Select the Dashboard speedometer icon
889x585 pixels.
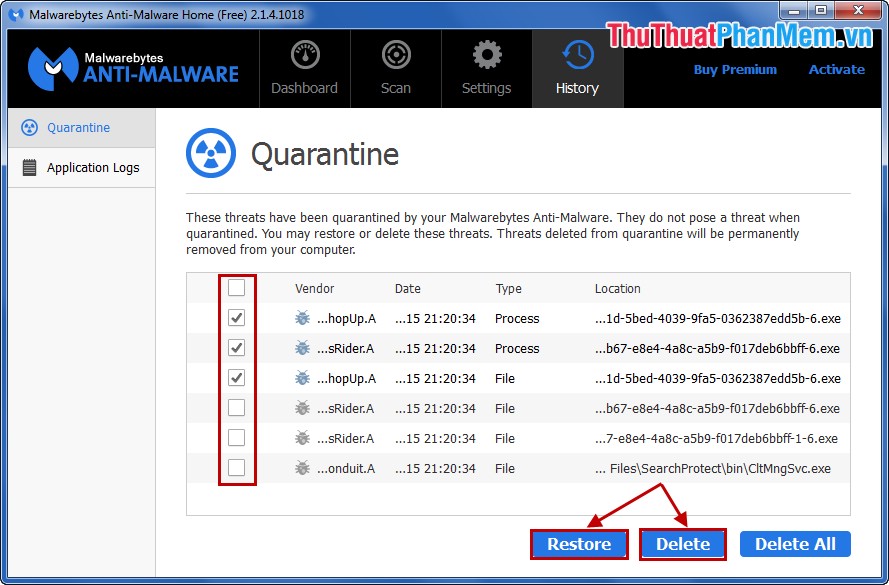[305, 52]
